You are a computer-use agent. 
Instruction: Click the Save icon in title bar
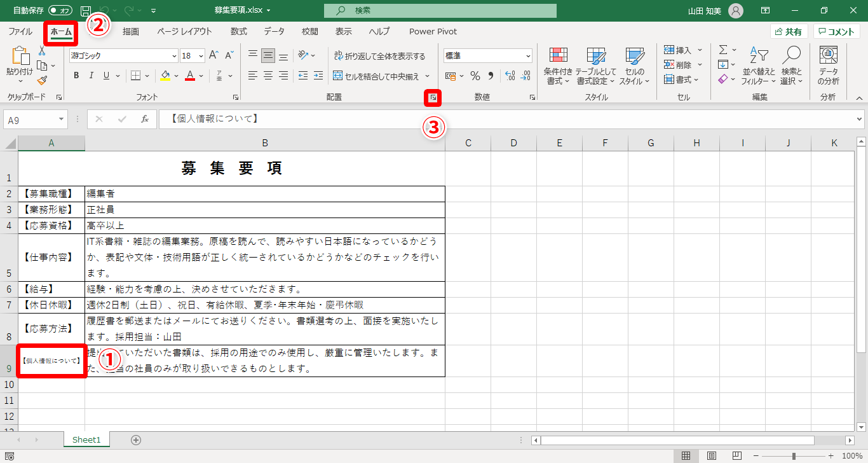[x=86, y=11]
